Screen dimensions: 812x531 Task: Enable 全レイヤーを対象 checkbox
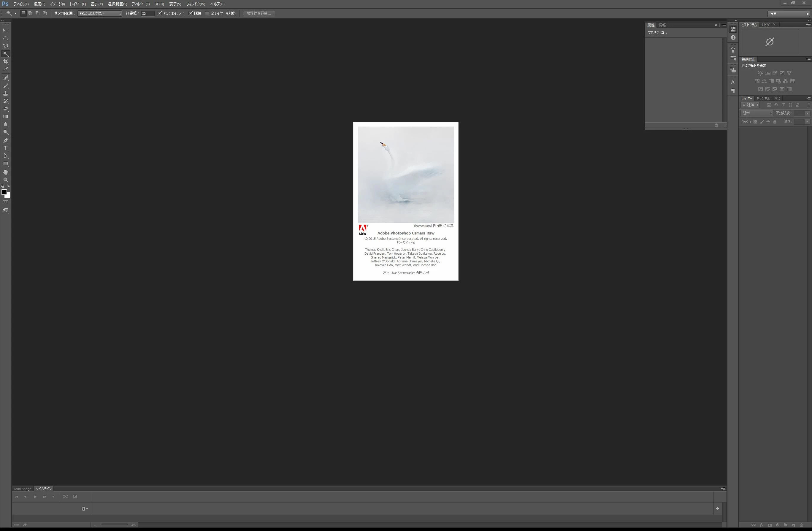207,13
